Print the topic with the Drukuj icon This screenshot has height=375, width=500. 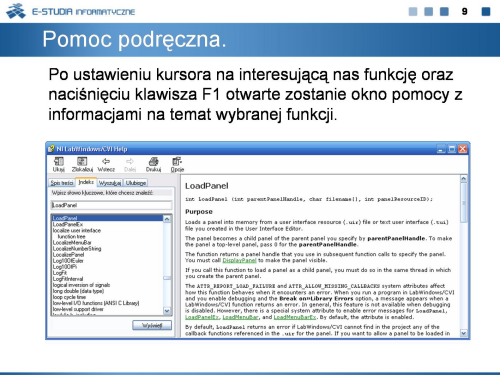coord(153,162)
